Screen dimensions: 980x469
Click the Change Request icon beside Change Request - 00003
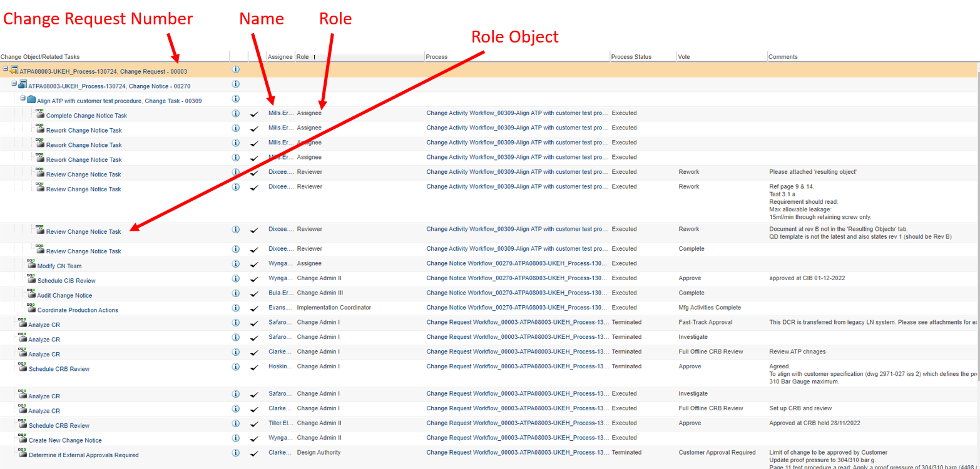(13, 71)
